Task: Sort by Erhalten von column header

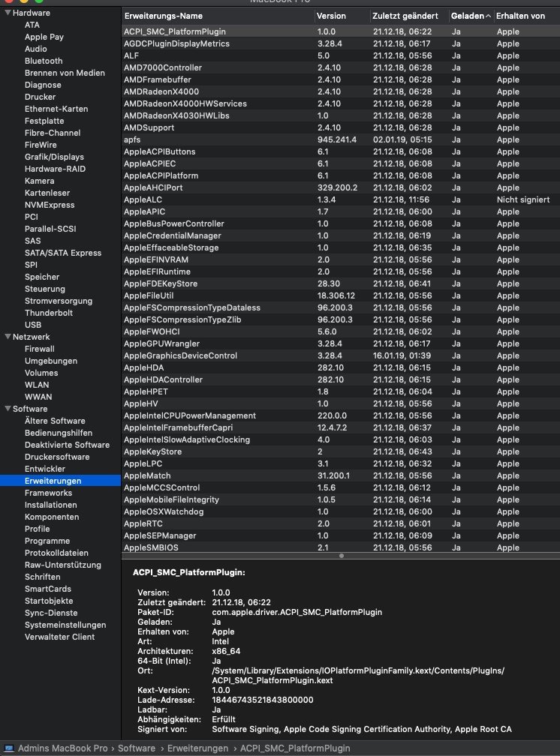Action: click(x=525, y=15)
